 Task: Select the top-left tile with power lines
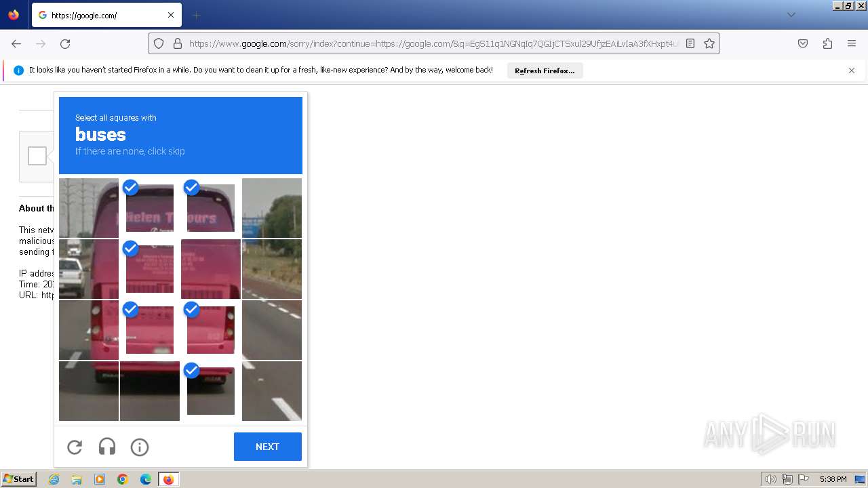pyautogui.click(x=89, y=208)
